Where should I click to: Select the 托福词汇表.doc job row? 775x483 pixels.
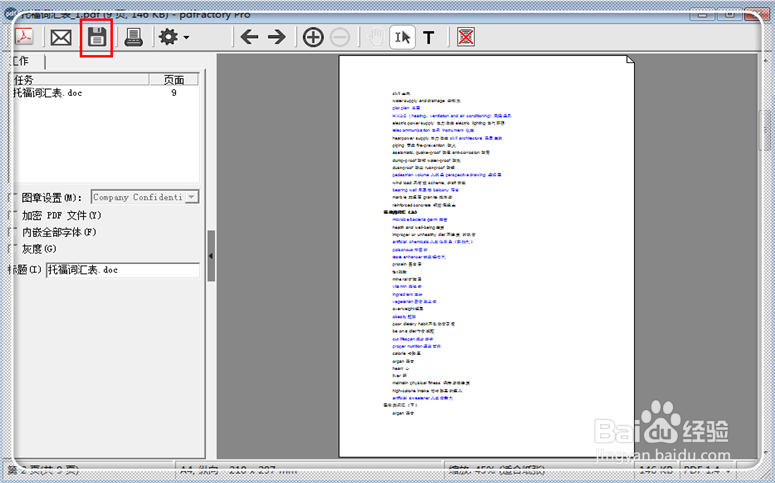click(x=105, y=93)
